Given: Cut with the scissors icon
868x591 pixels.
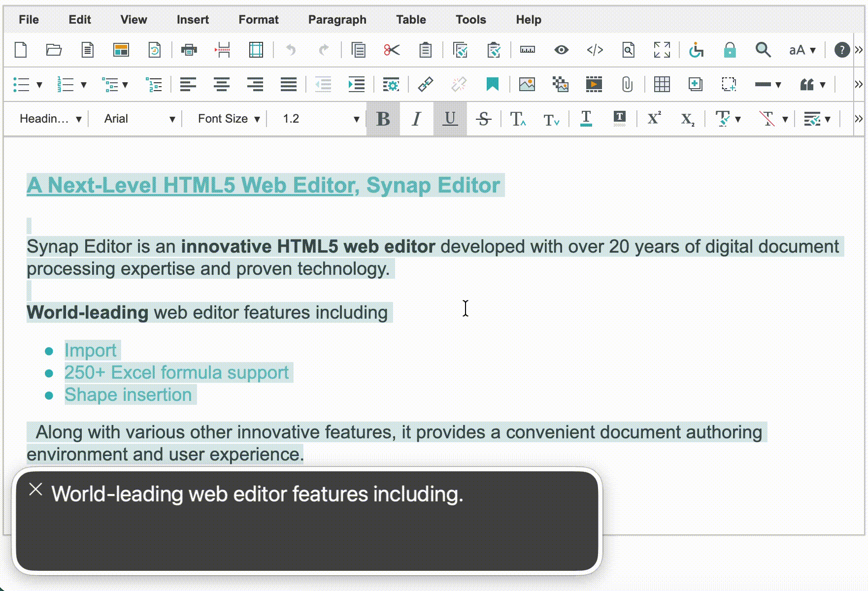Looking at the screenshot, I should tap(392, 50).
